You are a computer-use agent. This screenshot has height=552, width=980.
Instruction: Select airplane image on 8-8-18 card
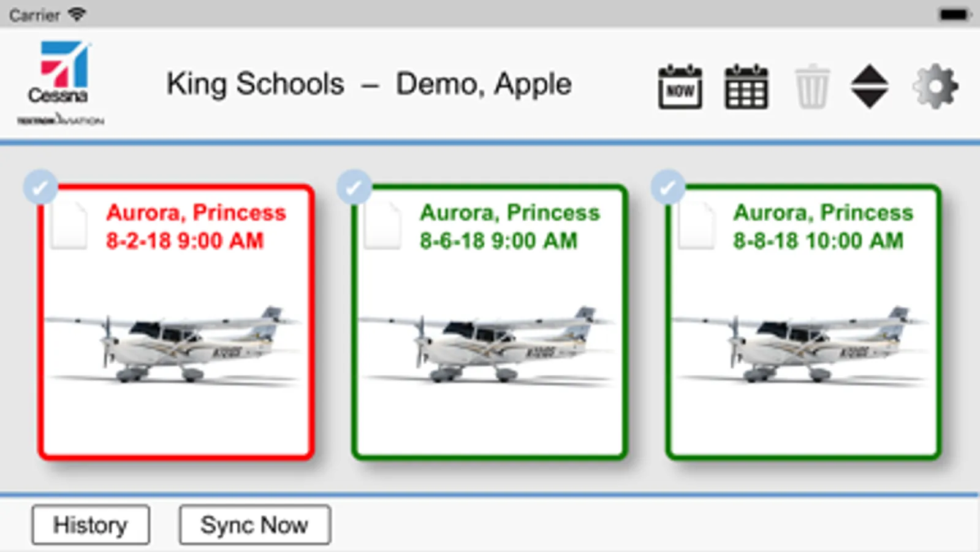(801, 345)
